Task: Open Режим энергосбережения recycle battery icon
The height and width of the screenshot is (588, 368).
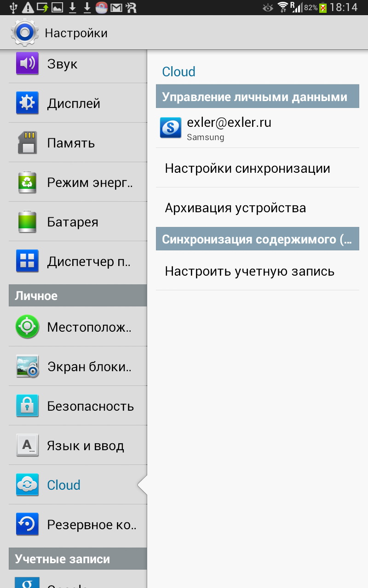Action: pyautogui.click(x=27, y=182)
